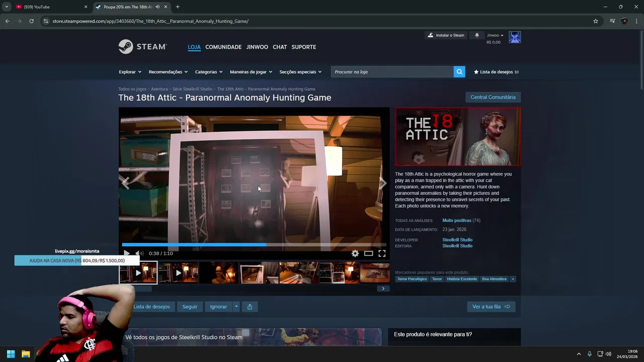Open the JINWOO menu item
The image size is (644, 362).
tap(257, 47)
